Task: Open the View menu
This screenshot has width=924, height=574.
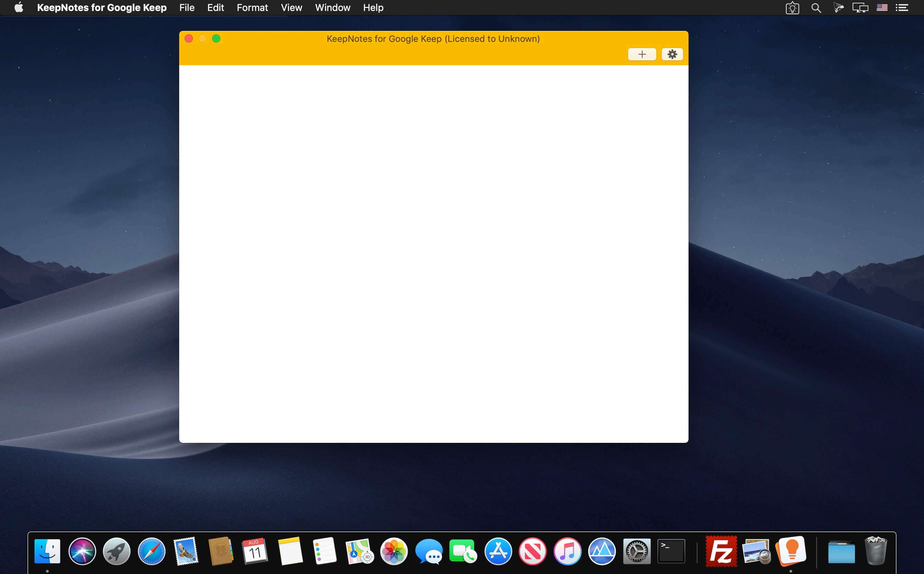Action: coord(291,8)
